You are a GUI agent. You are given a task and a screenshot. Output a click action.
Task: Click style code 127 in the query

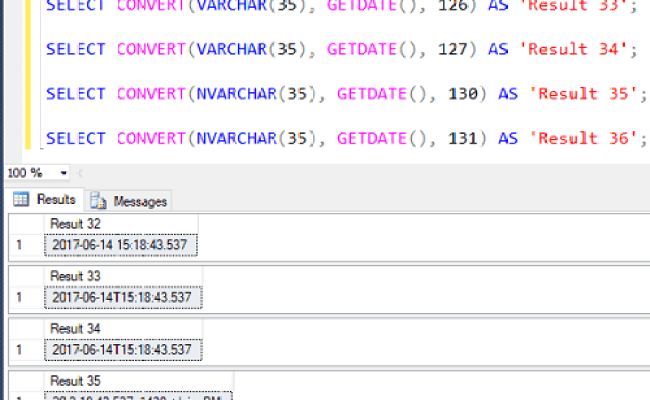coord(453,49)
